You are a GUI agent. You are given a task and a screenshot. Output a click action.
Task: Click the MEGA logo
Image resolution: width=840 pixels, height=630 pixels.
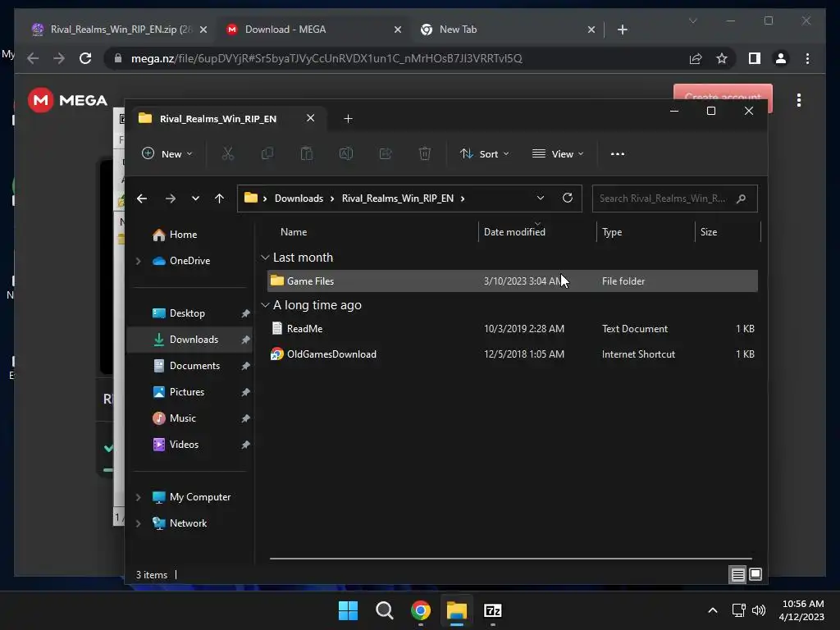coord(68,100)
